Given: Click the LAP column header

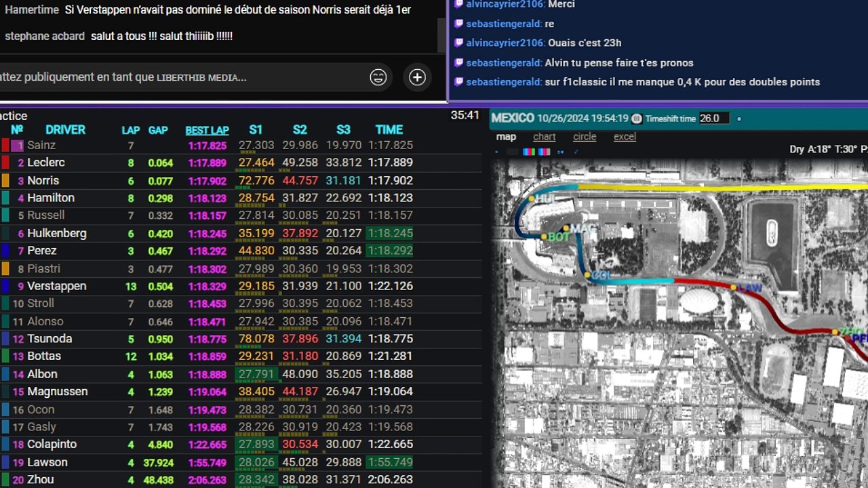Looking at the screenshot, I should coord(131,130).
